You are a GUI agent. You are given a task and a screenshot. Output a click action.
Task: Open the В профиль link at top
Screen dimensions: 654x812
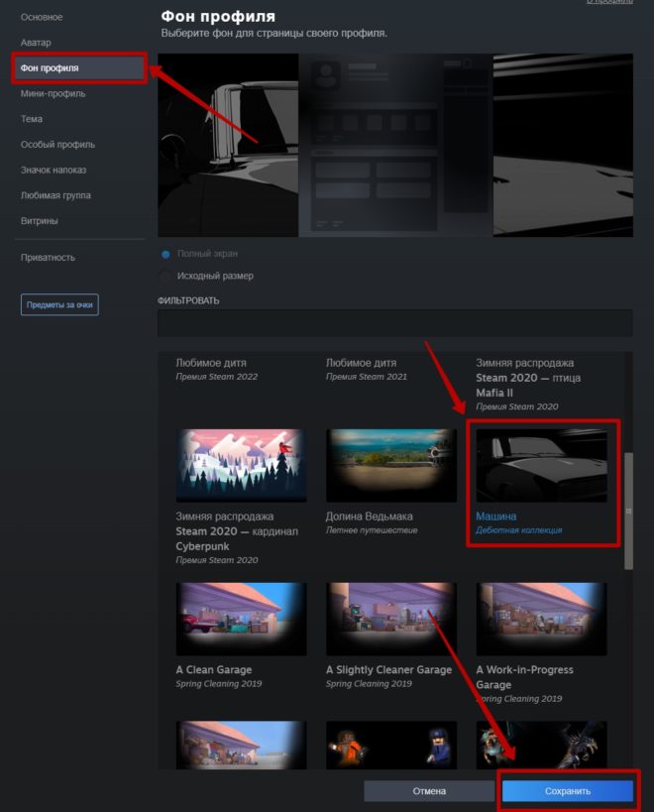click(x=609, y=2)
